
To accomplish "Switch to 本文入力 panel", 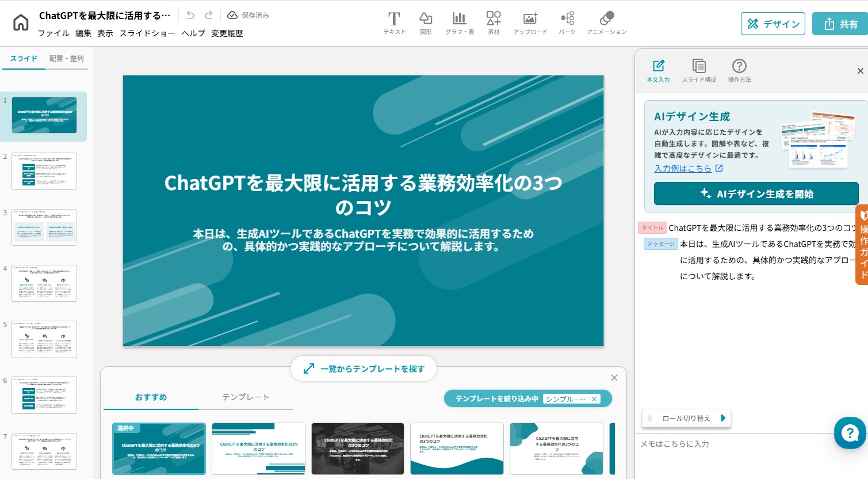I will click(659, 71).
